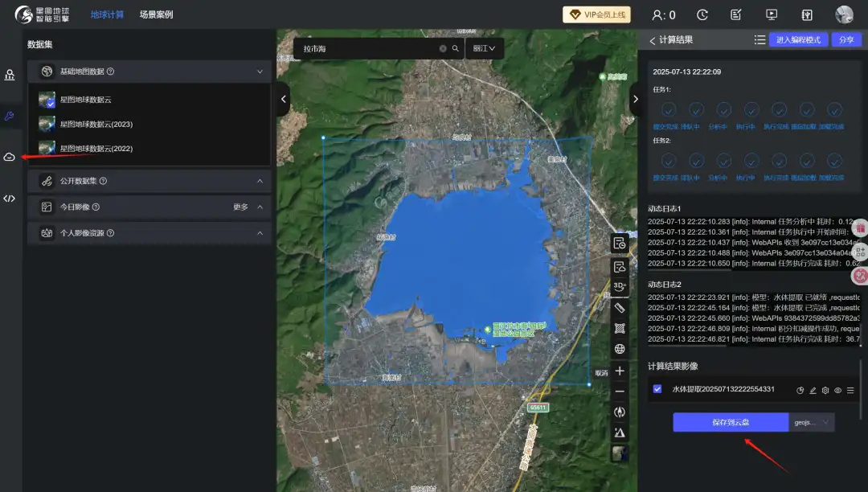Click 更多 link in 今日影像 row

coord(240,207)
